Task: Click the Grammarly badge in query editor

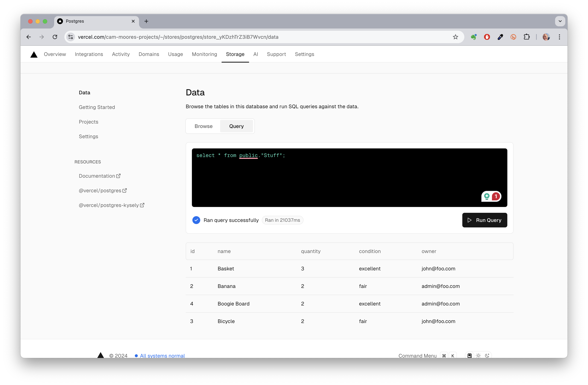Action: click(491, 197)
